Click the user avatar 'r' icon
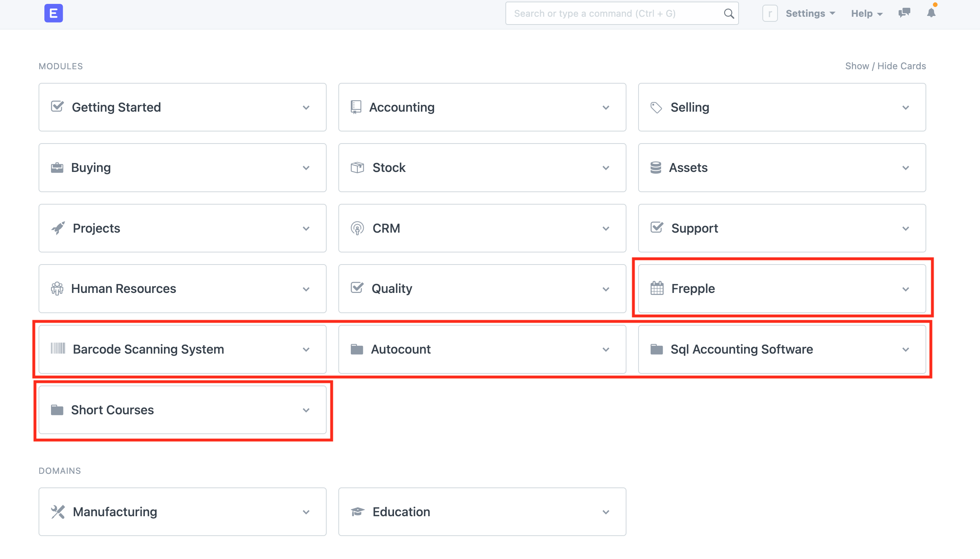 (x=770, y=14)
